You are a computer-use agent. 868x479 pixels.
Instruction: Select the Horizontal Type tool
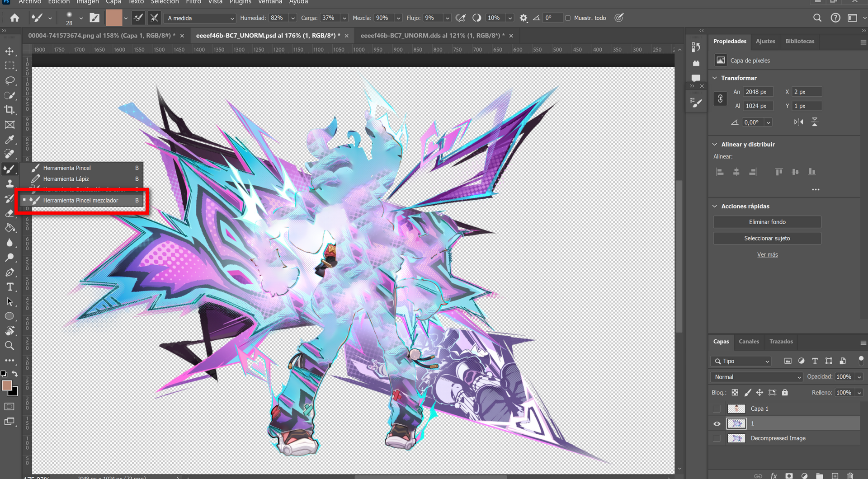click(9, 287)
